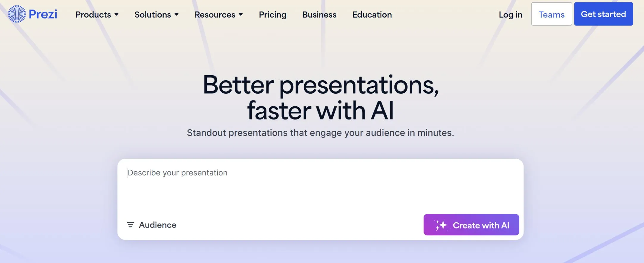Click the Get started button
Viewport: 644px width, 263px height.
point(604,14)
